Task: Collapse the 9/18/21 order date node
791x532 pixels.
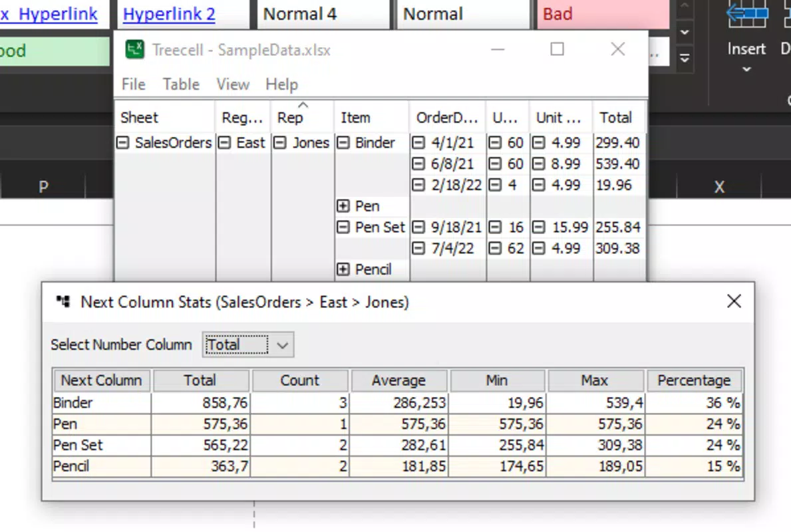Action: coord(418,227)
